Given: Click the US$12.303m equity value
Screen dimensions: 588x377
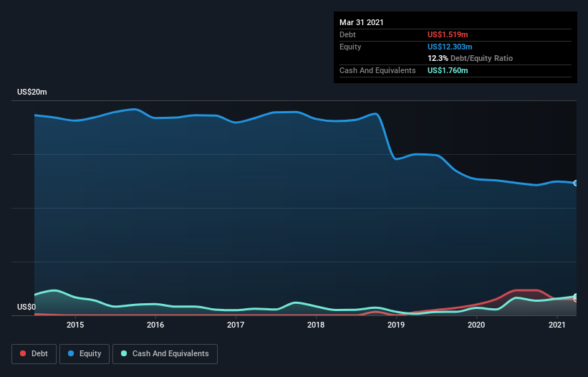Looking at the screenshot, I should [x=450, y=47].
